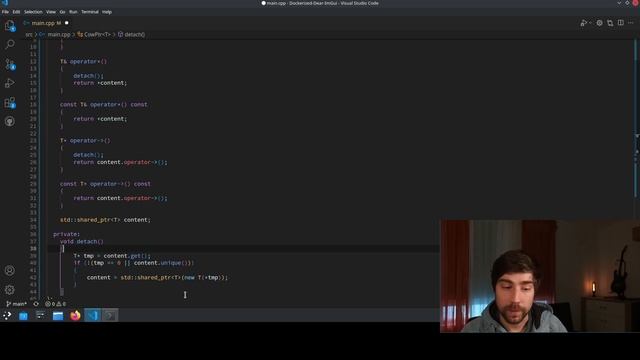Click the unsaved dot on main.cpp tab
Screen dimensions: 640x360
coord(67,23)
